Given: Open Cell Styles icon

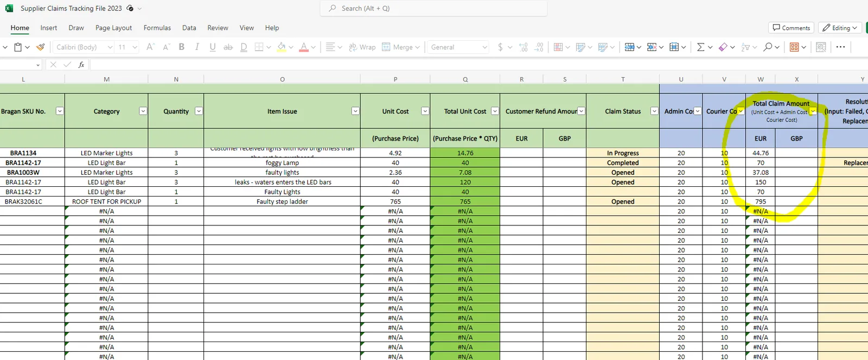Looking at the screenshot, I should tap(603, 47).
